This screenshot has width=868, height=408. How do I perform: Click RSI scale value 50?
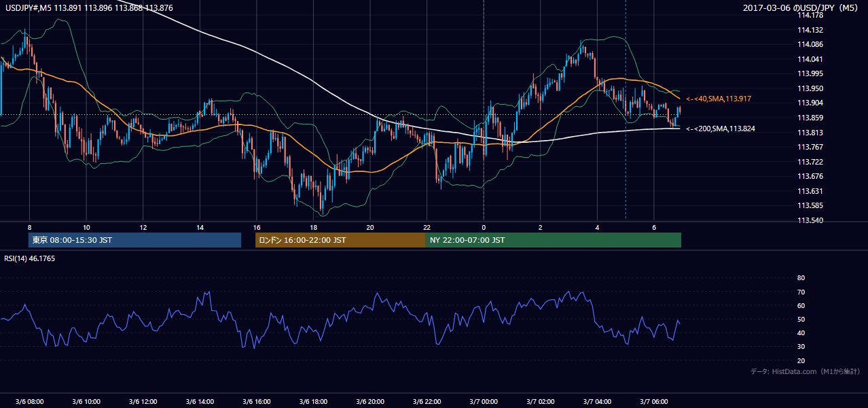coord(801,319)
